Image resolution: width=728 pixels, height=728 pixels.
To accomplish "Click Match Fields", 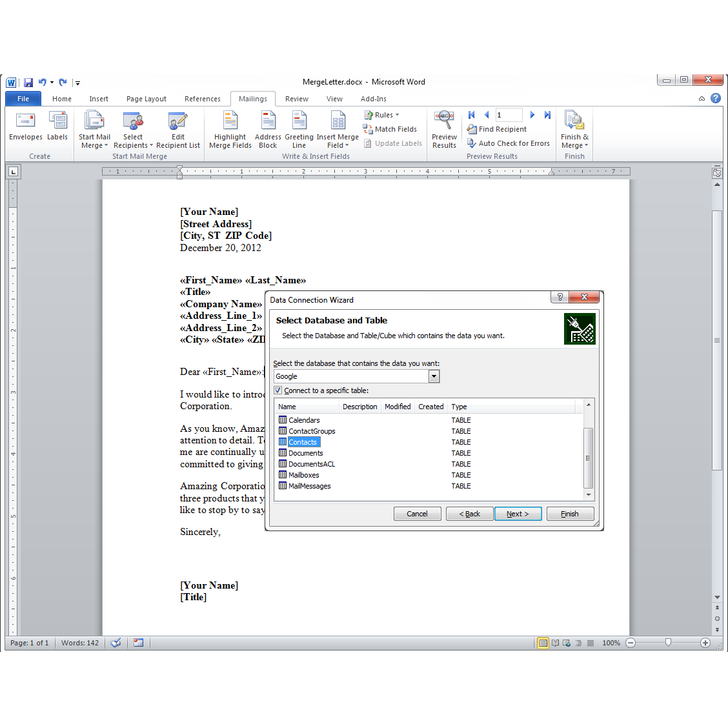I will point(390,129).
